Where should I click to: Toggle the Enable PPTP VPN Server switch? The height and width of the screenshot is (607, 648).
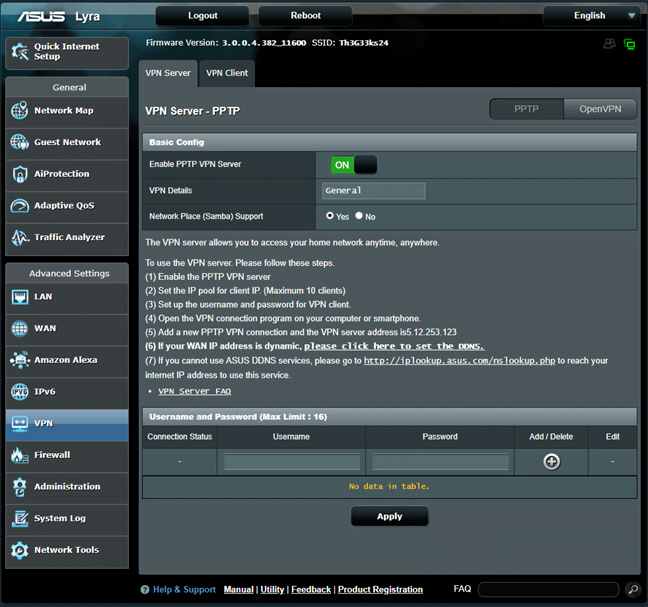pos(353,165)
